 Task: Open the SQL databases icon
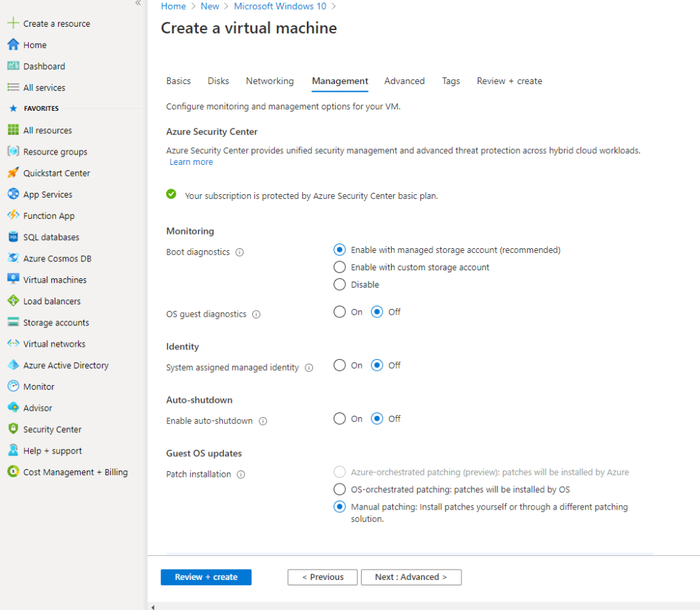click(x=14, y=237)
